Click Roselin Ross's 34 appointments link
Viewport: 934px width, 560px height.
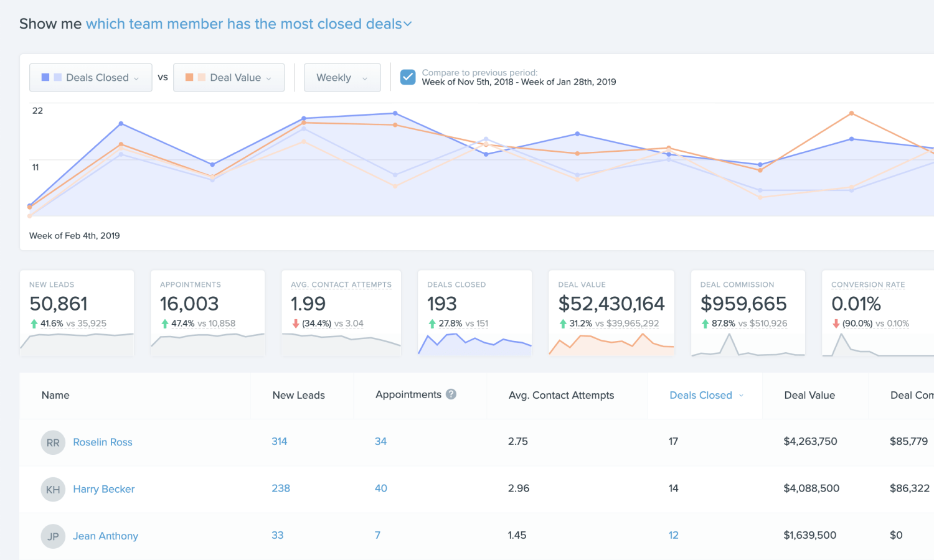tap(380, 441)
